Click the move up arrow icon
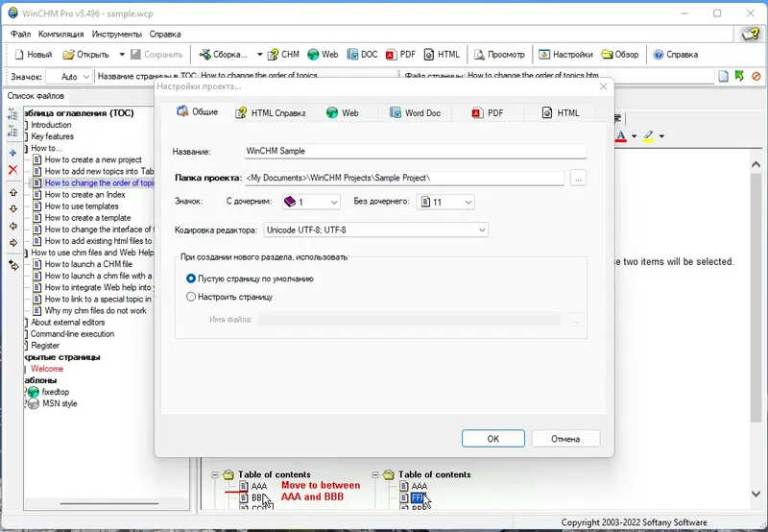This screenshot has height=532, width=768. coord(13,192)
